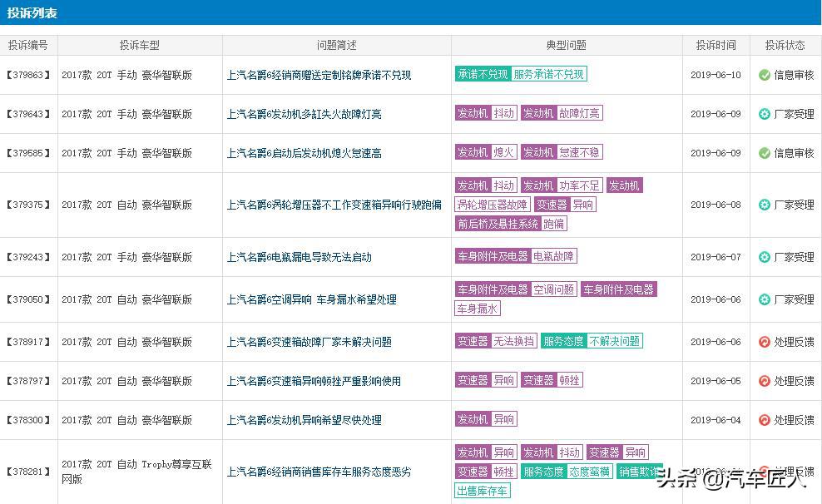Image resolution: width=822 pixels, height=504 pixels.
Task: Select the 投诉列表 header bar at the top
Action: pos(32,12)
